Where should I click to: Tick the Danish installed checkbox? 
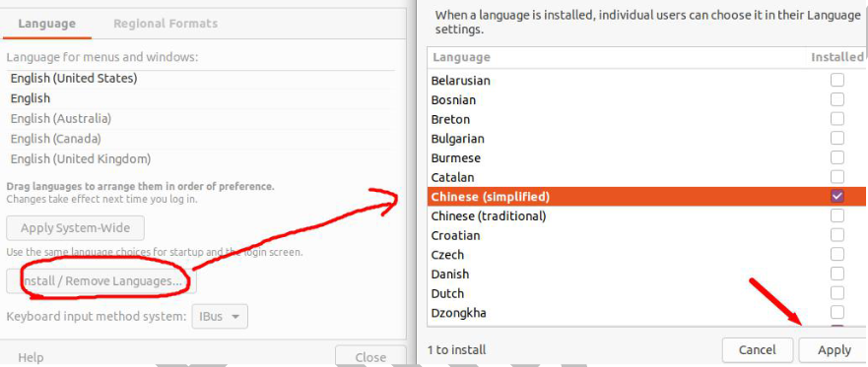[837, 274]
